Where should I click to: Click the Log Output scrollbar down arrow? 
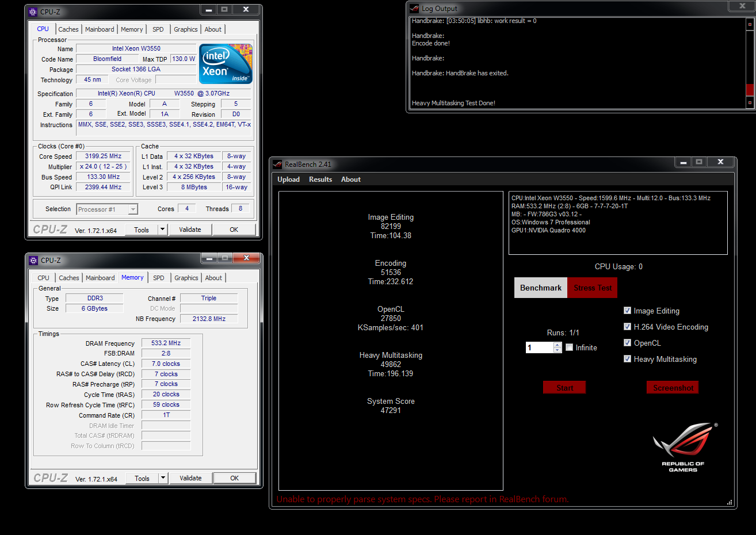pos(750,102)
